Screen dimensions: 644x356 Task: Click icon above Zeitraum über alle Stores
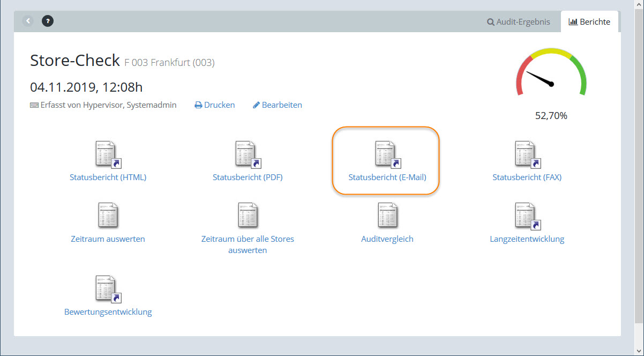point(248,216)
